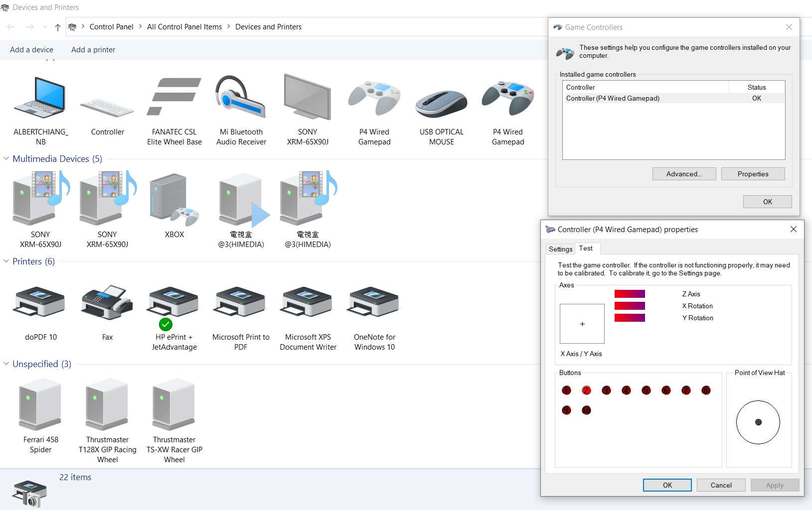Viewport: 812px width, 510px height.
Task: Expand the chevron after All Control Panel Items
Action: [229, 27]
